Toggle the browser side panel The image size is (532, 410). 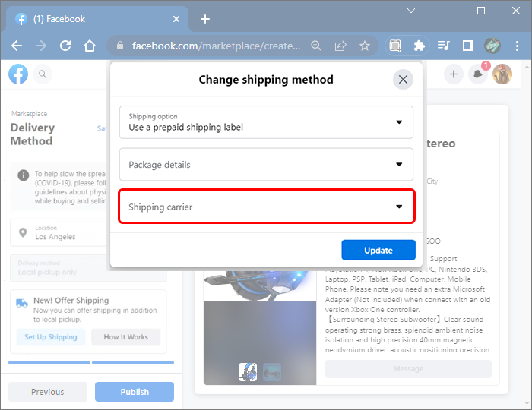click(x=468, y=46)
